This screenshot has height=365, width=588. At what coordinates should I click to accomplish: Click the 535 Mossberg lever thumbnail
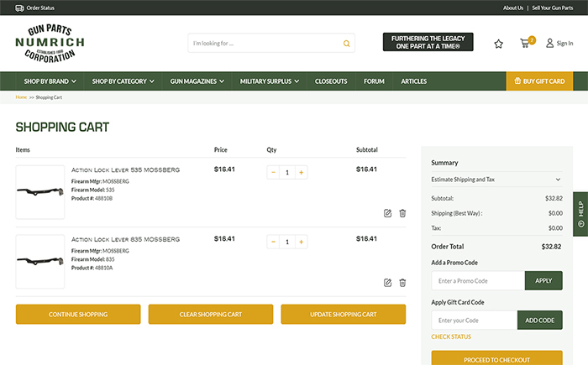(40, 192)
